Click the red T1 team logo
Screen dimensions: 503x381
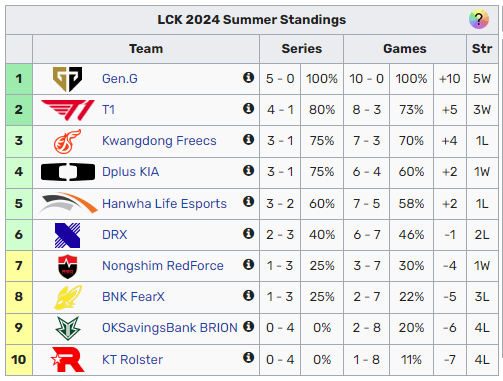click(68, 110)
